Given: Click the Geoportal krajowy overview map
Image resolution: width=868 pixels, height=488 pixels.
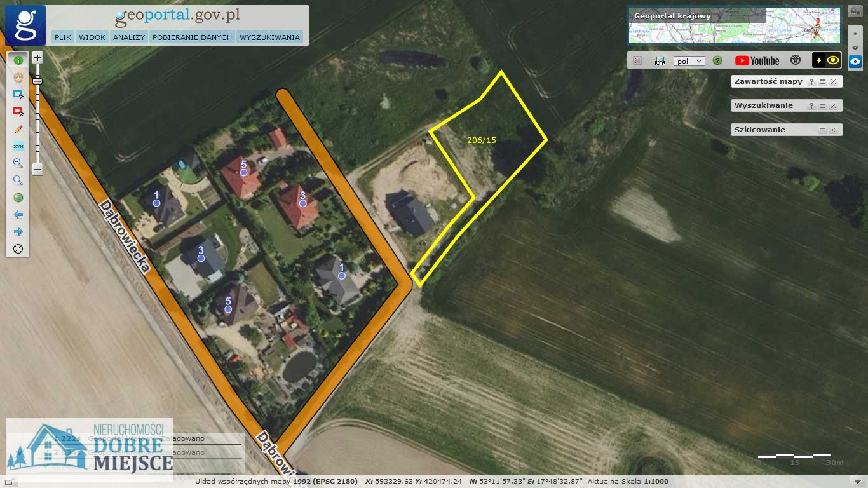Looking at the screenshot, I should (x=735, y=25).
